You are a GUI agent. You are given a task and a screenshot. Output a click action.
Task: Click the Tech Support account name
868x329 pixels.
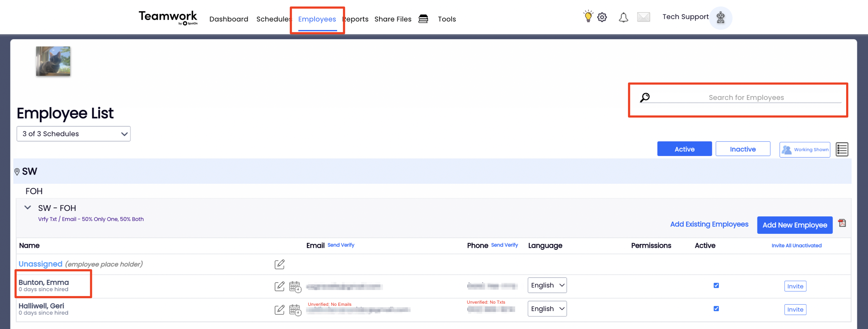[x=685, y=17]
